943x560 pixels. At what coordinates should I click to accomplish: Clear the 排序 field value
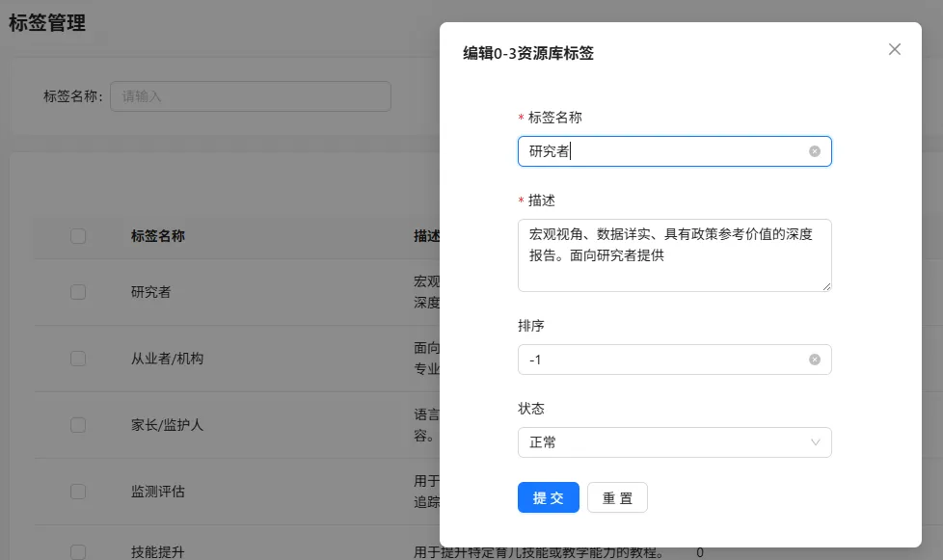(815, 360)
